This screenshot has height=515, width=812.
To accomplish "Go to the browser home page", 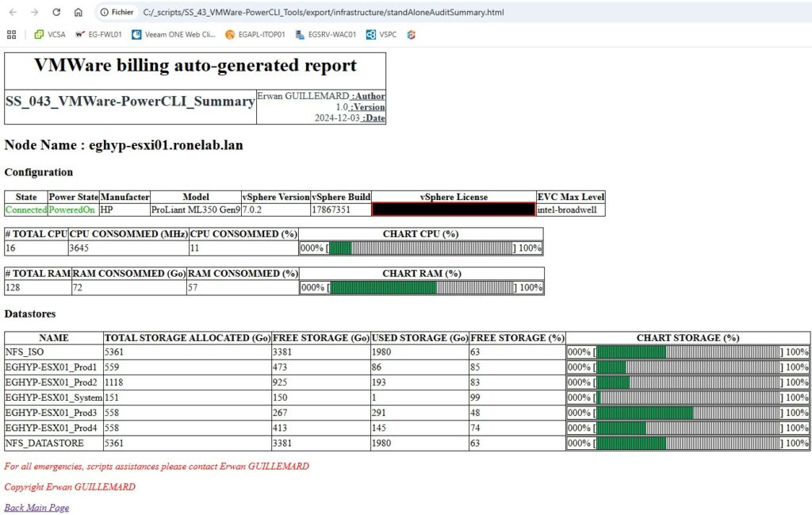I will click(x=78, y=13).
